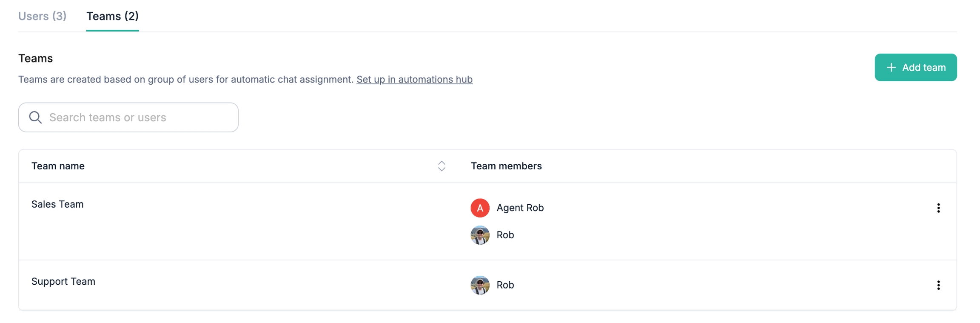This screenshot has height=323, width=980.
Task: Click Rob's photo avatar in Sales Team
Action: [x=480, y=235]
